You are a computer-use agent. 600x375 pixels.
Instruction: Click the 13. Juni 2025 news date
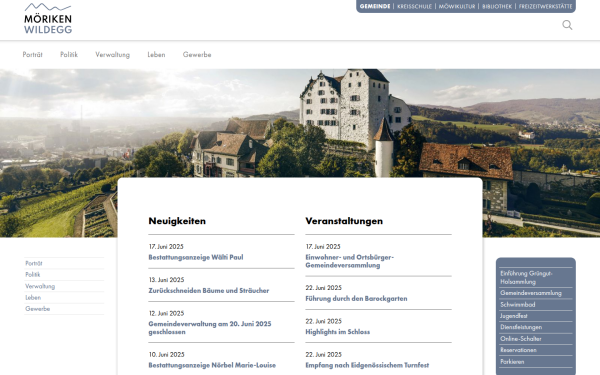[x=166, y=280]
